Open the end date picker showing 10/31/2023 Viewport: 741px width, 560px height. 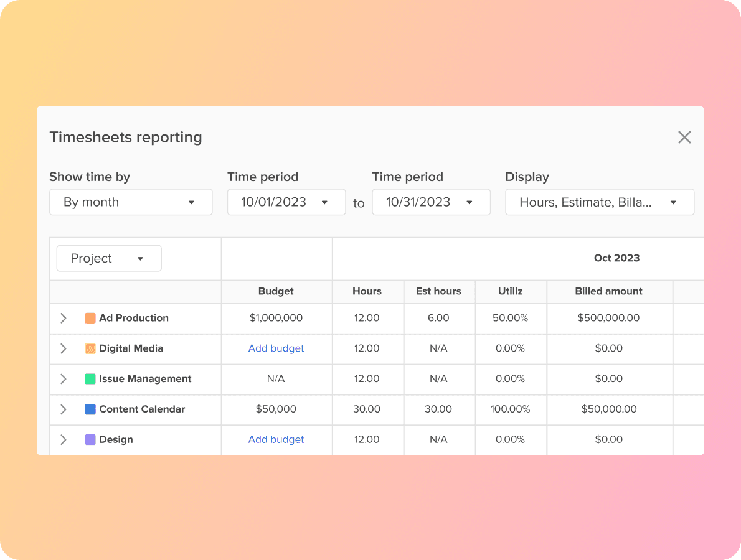pos(431,202)
